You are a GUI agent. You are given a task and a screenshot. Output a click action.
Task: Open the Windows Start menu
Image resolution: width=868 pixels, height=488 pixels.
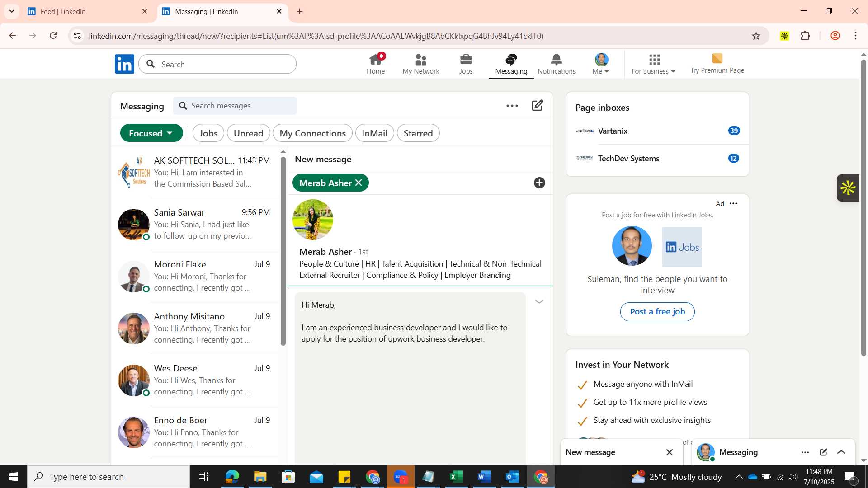14,477
